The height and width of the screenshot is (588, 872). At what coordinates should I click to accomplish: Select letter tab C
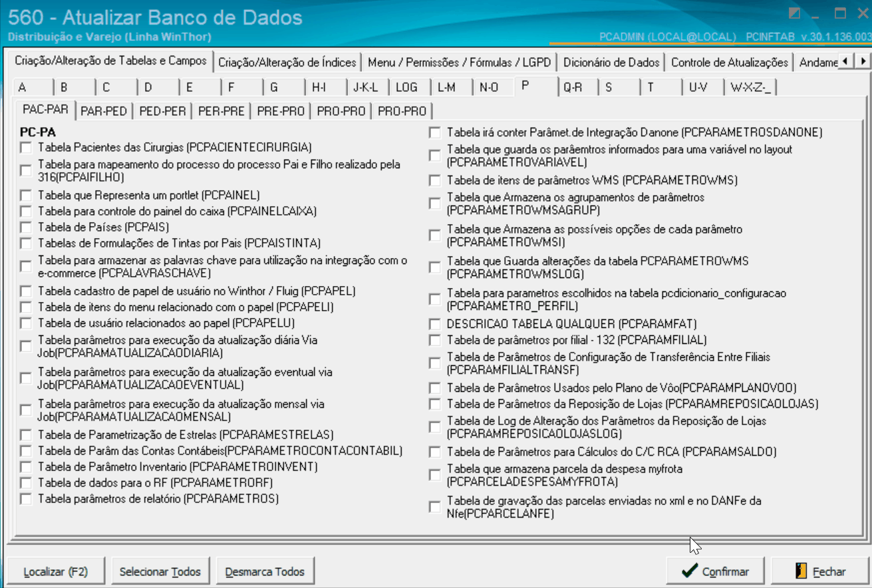pyautogui.click(x=116, y=88)
